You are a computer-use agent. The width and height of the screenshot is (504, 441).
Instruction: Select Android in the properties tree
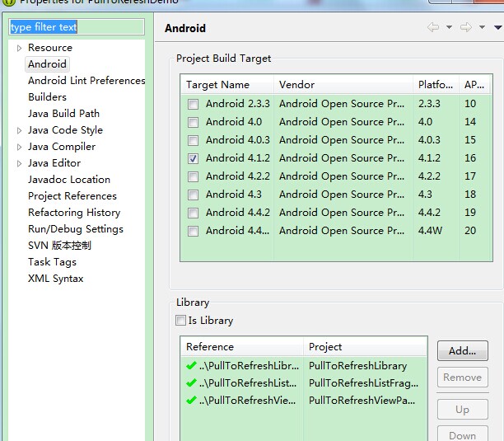[47, 64]
